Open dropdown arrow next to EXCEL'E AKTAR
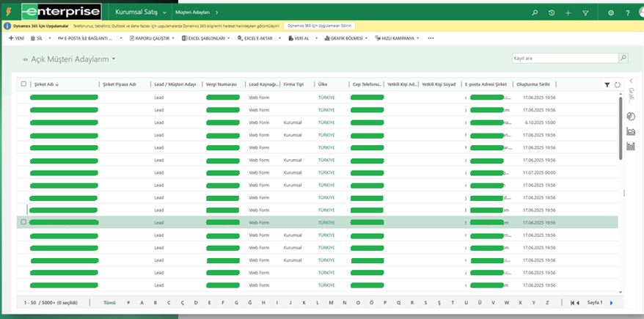 (279, 38)
